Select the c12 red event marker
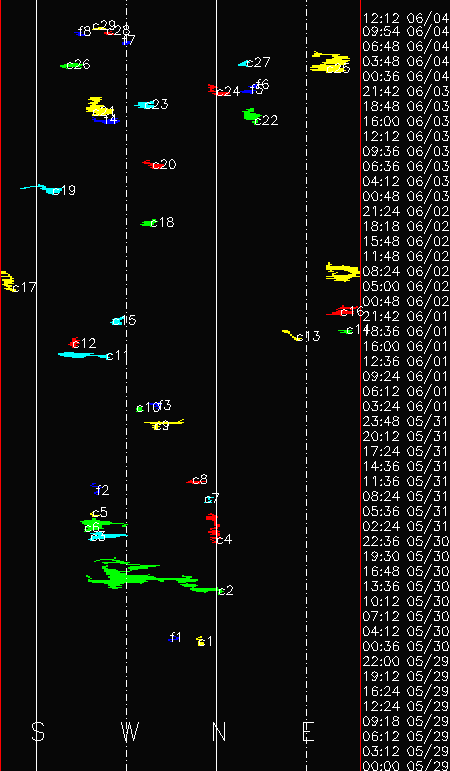450x771 pixels. coord(74,342)
